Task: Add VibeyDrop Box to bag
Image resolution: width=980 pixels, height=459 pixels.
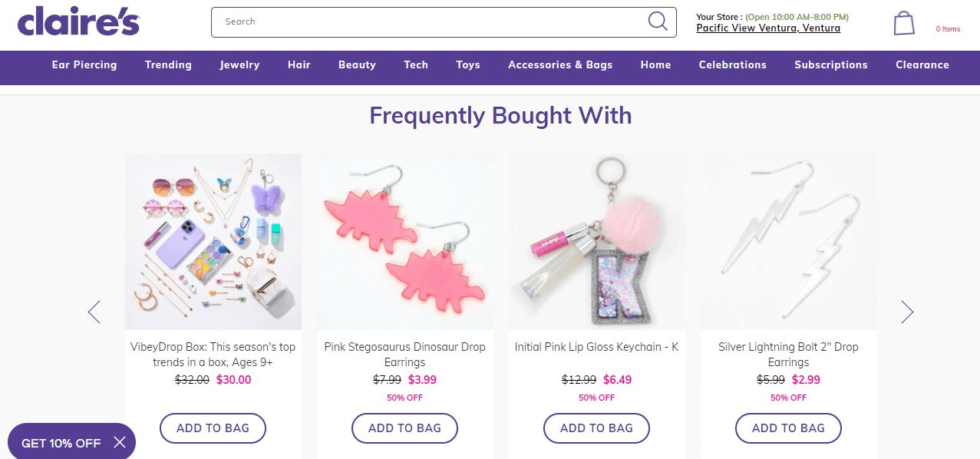Action: click(213, 428)
